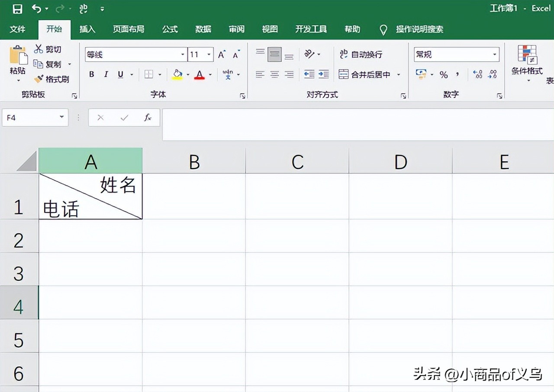This screenshot has width=554, height=392.
Task: Open the Name Box dropdown arrow
Action: [61, 117]
